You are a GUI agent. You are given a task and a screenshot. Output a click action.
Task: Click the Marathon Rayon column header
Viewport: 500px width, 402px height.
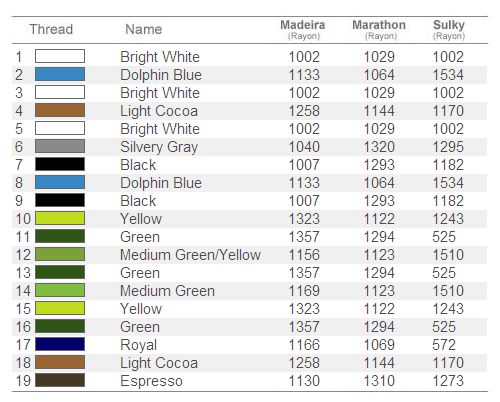pyautogui.click(x=379, y=29)
